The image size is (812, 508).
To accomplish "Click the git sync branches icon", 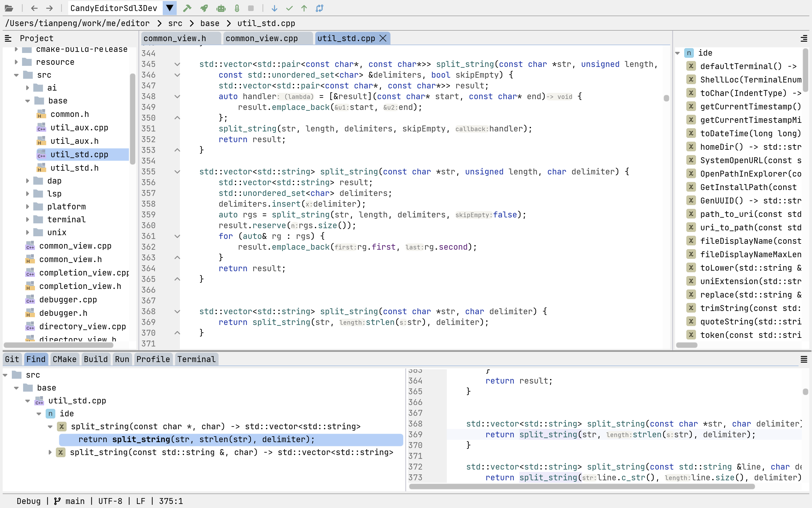I will (320, 8).
